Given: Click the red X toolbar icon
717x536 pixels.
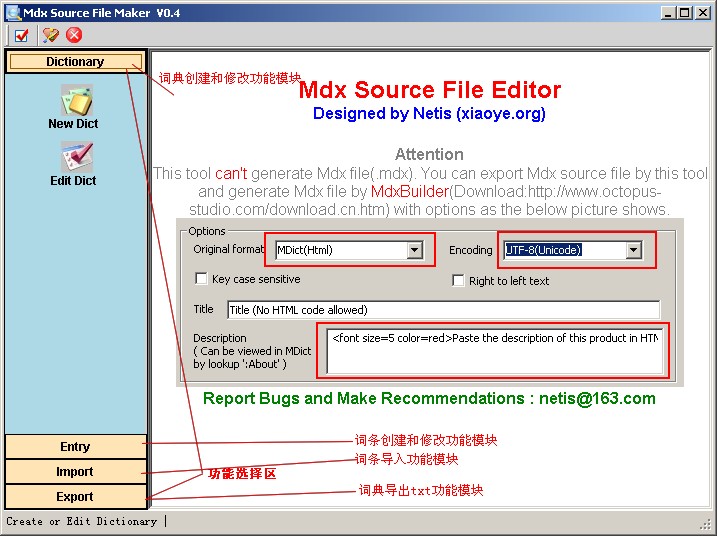Looking at the screenshot, I should [74, 35].
